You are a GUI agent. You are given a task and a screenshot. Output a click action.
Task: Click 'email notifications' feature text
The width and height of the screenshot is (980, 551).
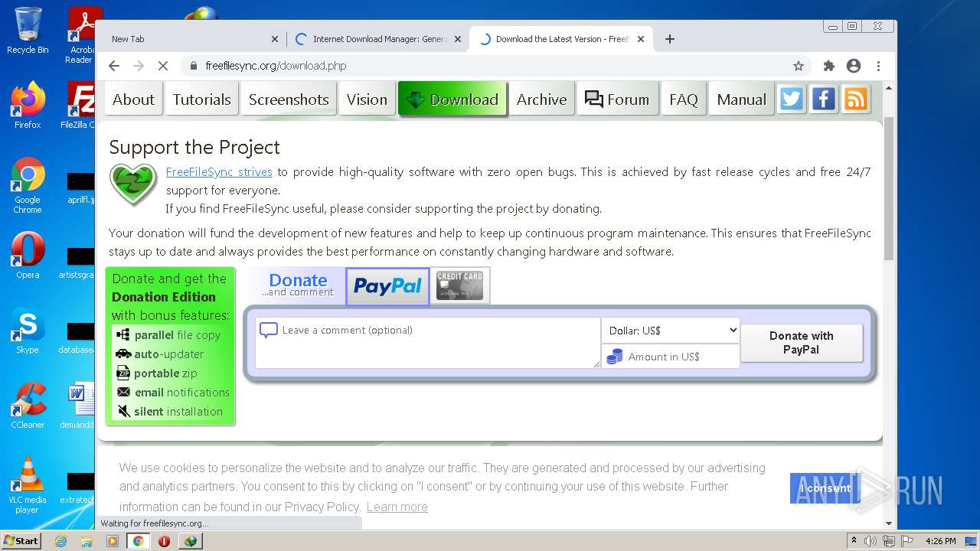point(182,393)
